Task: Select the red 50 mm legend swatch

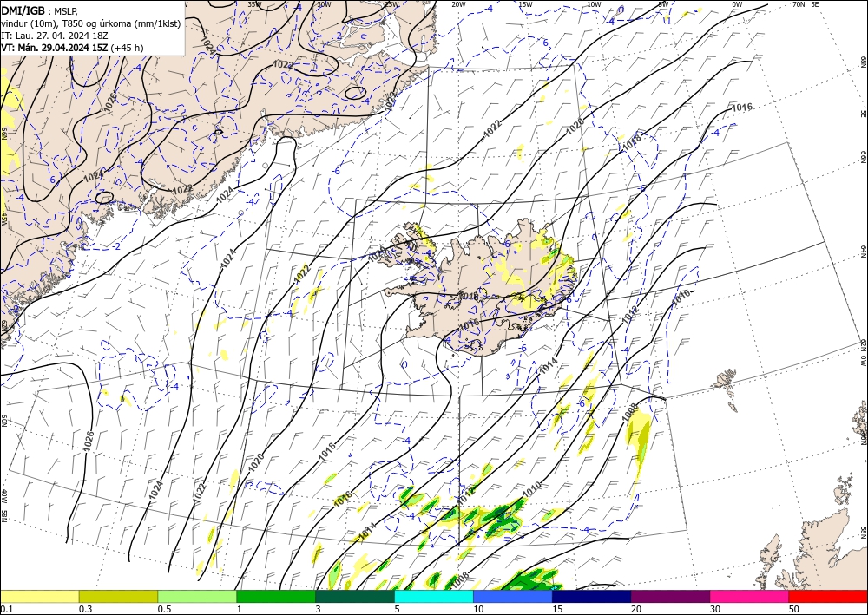Action: click(828, 596)
